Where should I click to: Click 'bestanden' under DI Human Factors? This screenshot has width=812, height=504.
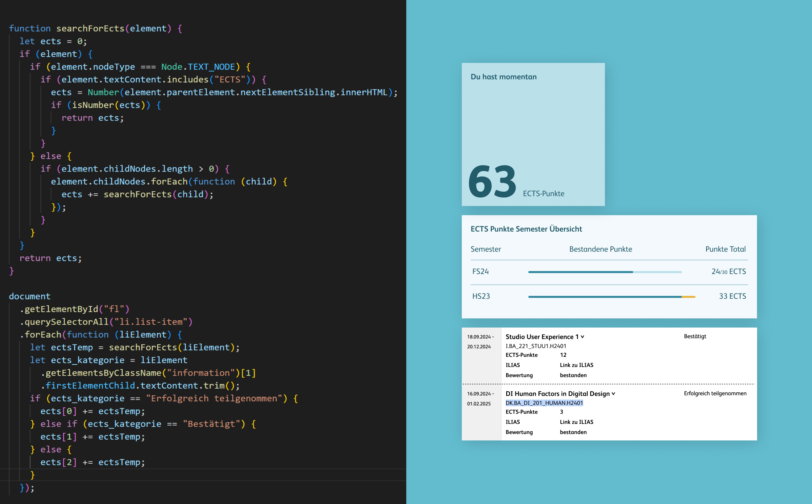(x=573, y=432)
